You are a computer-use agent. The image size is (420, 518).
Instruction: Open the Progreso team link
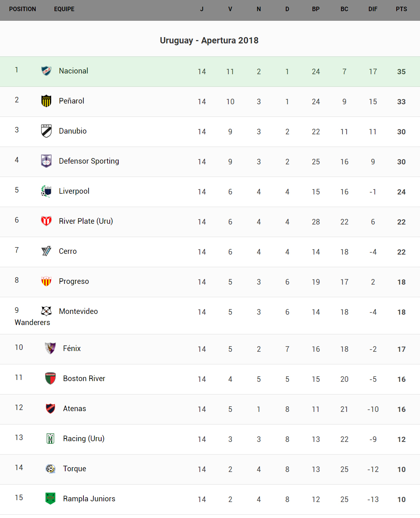coord(74,281)
